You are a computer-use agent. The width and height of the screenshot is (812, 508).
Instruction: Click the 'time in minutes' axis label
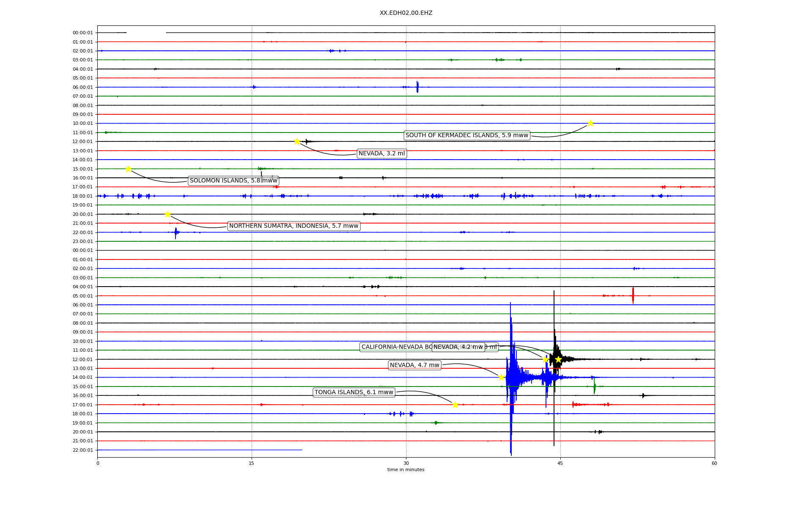point(406,469)
